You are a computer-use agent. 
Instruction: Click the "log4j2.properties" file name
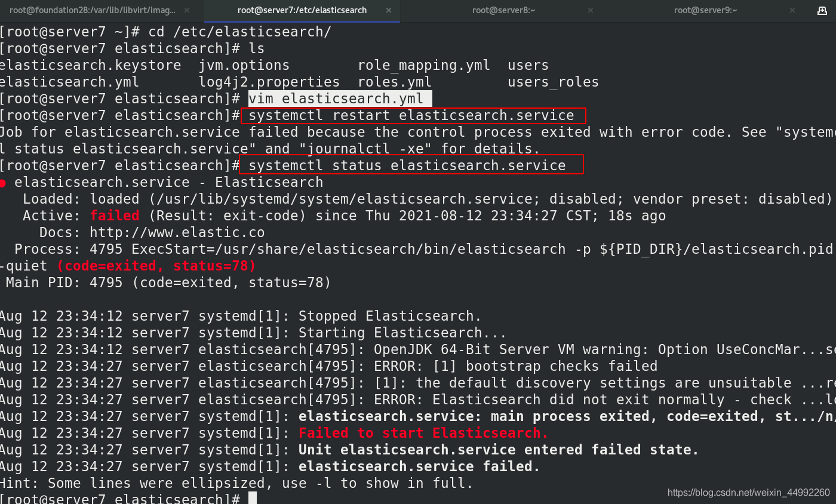point(269,82)
